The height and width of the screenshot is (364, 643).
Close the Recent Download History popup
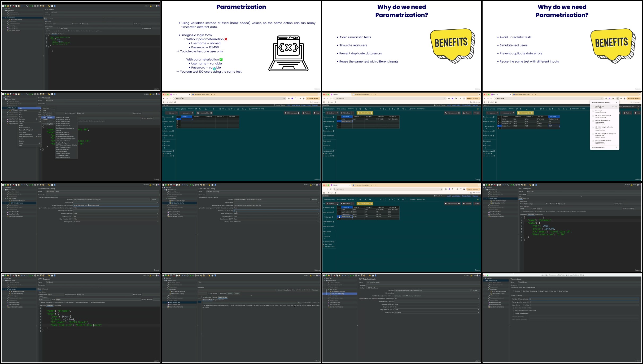616,102
